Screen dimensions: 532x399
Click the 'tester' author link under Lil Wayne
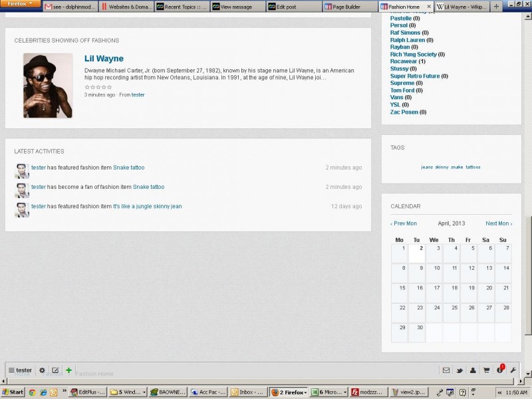point(138,94)
